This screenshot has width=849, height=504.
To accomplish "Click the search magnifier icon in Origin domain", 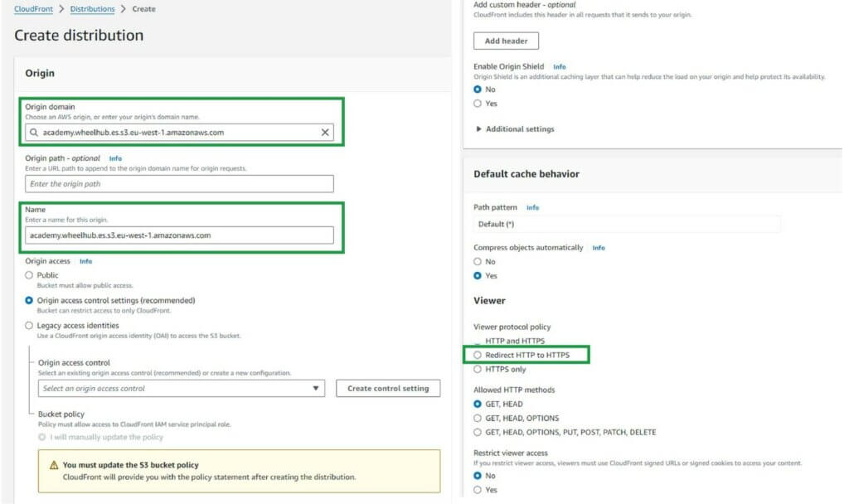I will (33, 132).
